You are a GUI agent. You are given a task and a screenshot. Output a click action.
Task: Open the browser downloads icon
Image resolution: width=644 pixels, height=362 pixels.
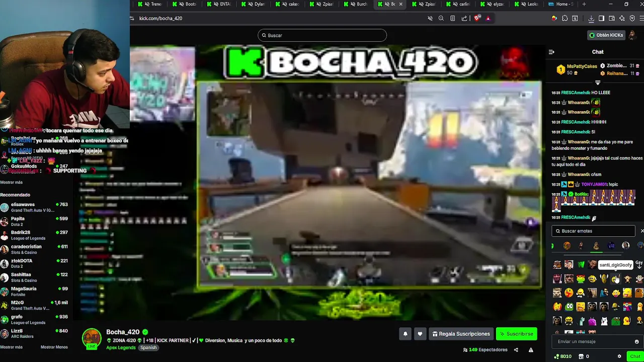point(591,18)
